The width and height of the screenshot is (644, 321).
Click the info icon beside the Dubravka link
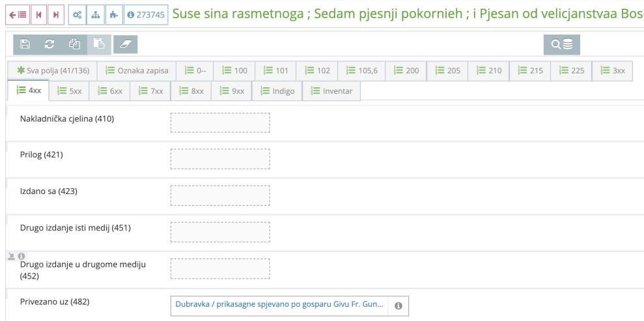coord(399,306)
